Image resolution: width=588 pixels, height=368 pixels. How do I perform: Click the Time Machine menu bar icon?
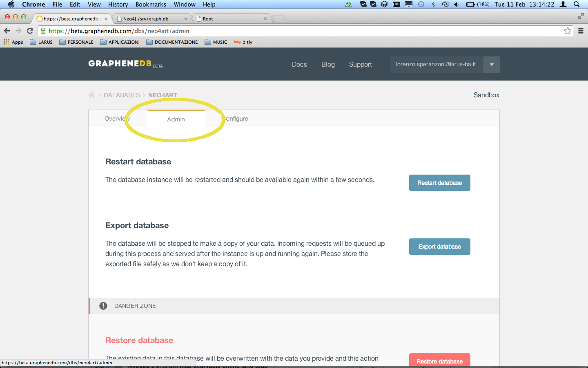point(421,4)
